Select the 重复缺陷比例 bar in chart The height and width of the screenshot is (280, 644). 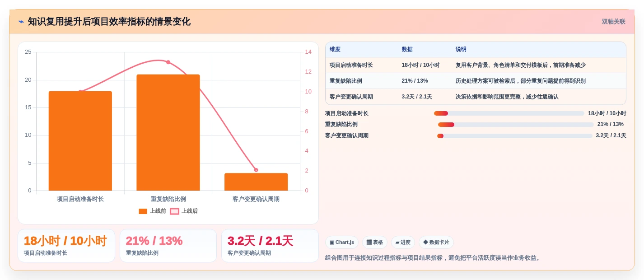point(168,132)
